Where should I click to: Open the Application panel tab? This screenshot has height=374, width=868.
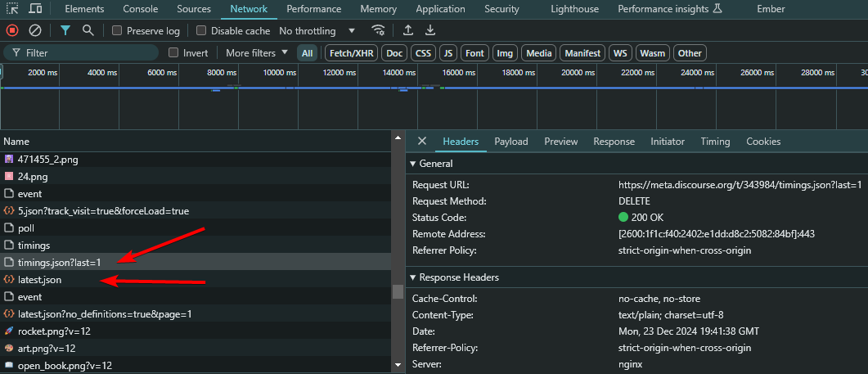(x=441, y=9)
